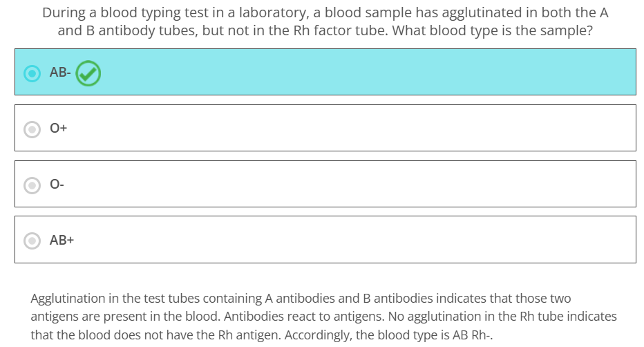Viewport: 644px width, 347px height.
Task: Click the green checkmark icon beside AB-
Action: (88, 73)
